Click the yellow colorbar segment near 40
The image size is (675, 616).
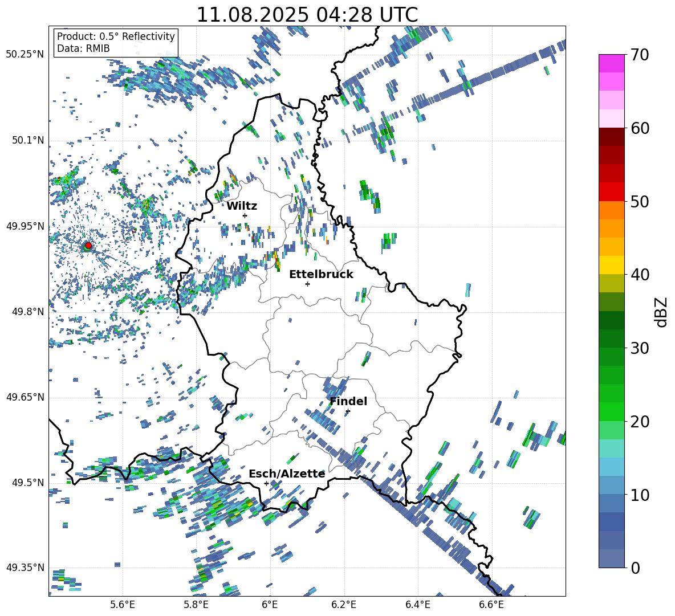[611, 265]
